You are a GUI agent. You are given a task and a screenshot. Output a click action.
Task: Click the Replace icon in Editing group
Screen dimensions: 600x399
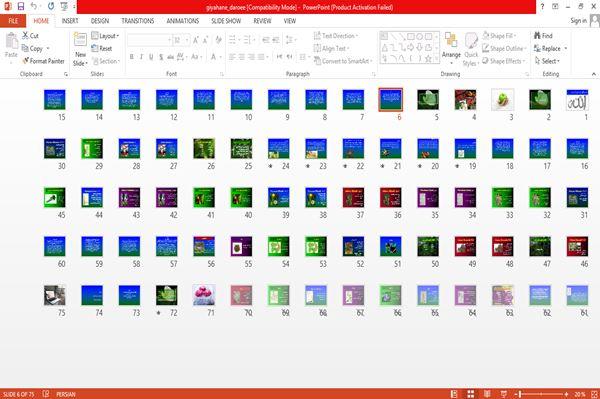537,48
